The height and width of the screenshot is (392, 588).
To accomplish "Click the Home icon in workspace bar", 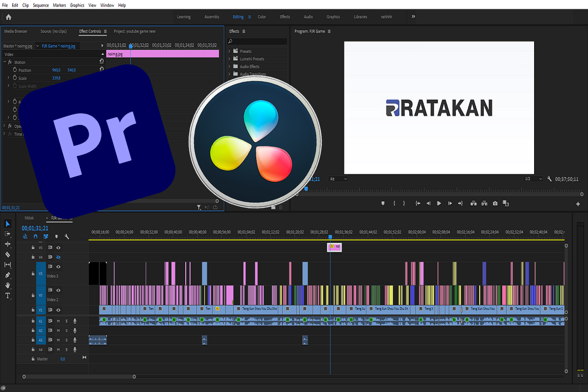I will click(x=8, y=17).
